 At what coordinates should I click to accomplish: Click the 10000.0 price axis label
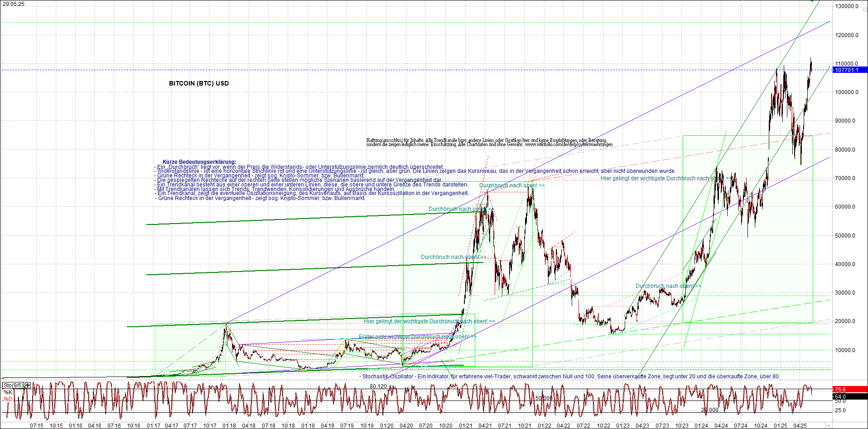845,350
